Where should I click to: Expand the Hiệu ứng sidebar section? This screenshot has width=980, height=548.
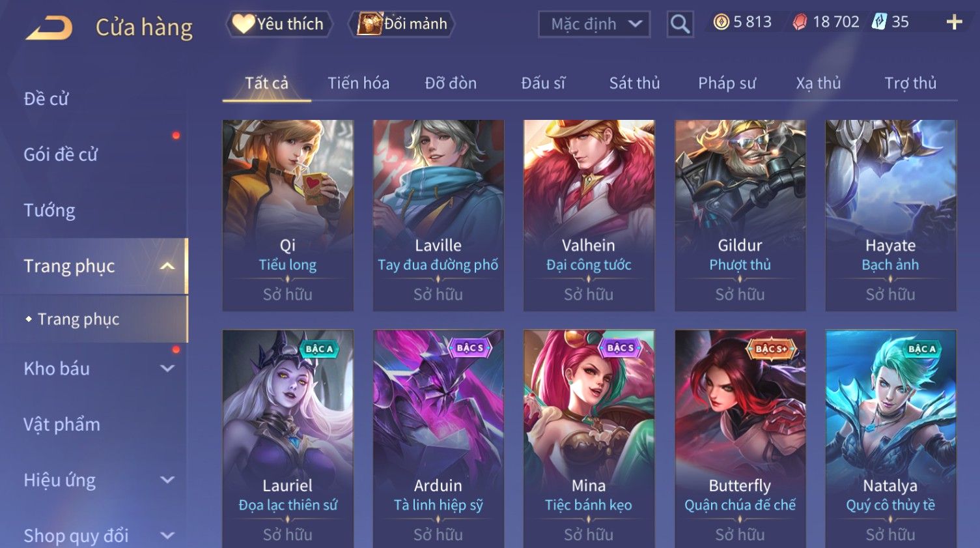[167, 480]
